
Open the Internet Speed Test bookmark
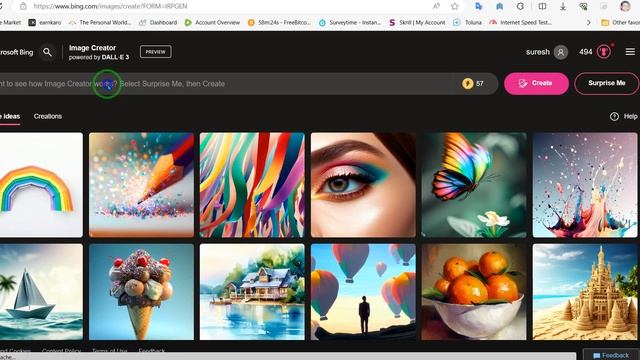tap(521, 22)
